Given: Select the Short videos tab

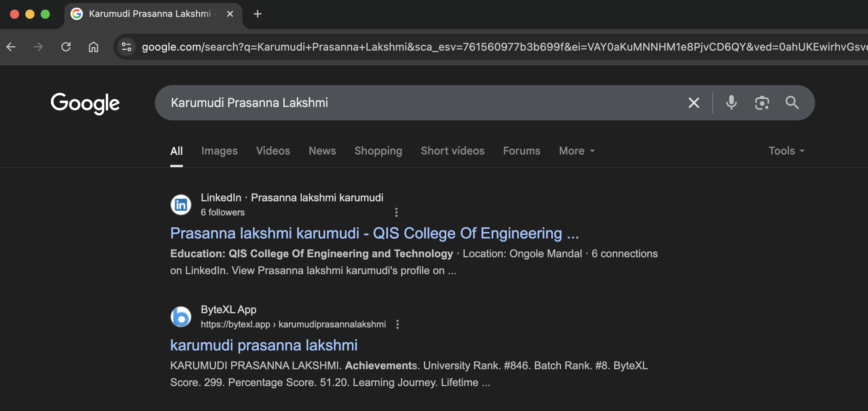Looking at the screenshot, I should point(452,151).
